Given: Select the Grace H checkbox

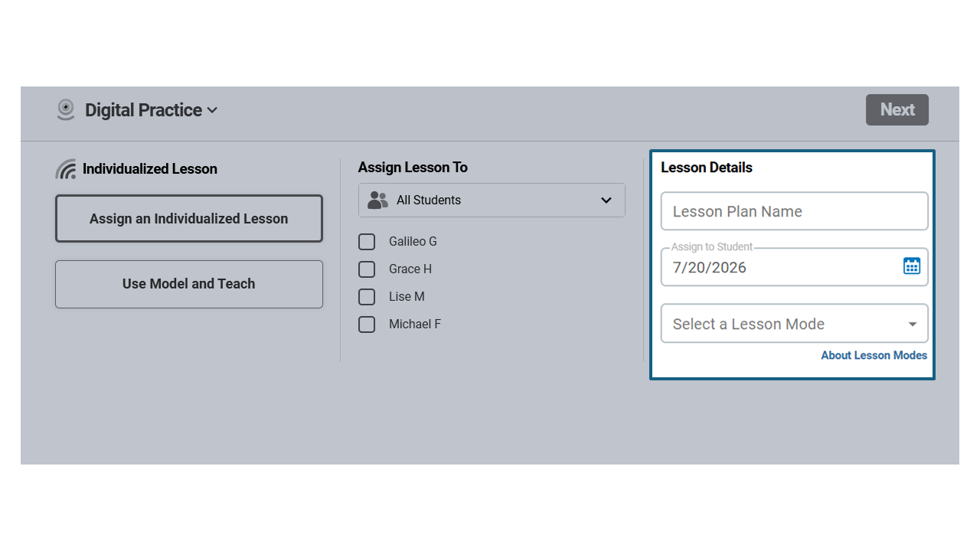Looking at the screenshot, I should (367, 269).
